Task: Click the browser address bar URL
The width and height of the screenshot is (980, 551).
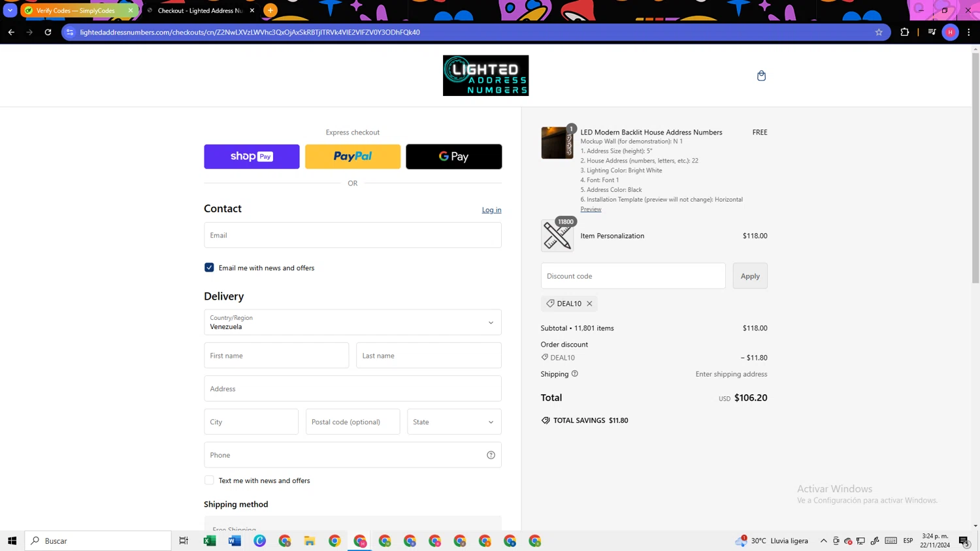Action: coord(250,32)
